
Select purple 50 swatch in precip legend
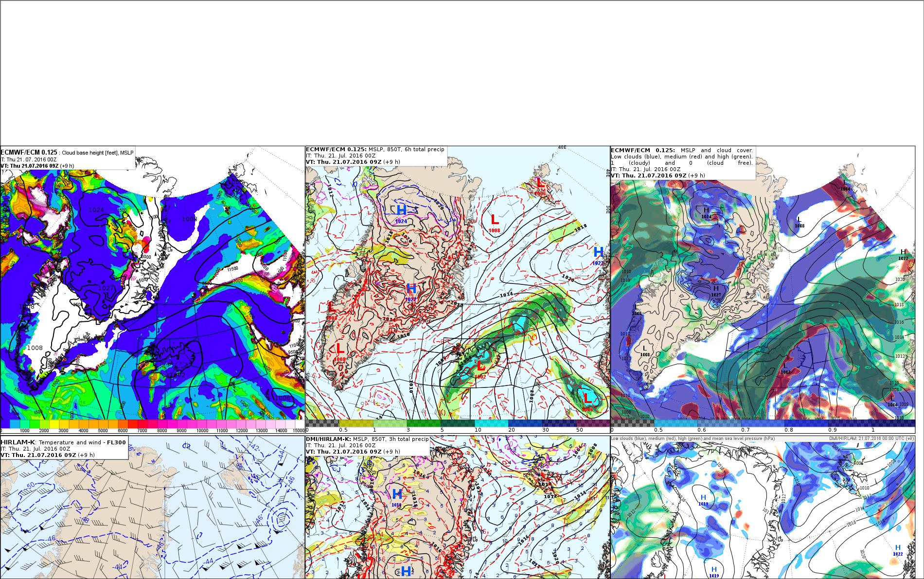click(x=592, y=423)
